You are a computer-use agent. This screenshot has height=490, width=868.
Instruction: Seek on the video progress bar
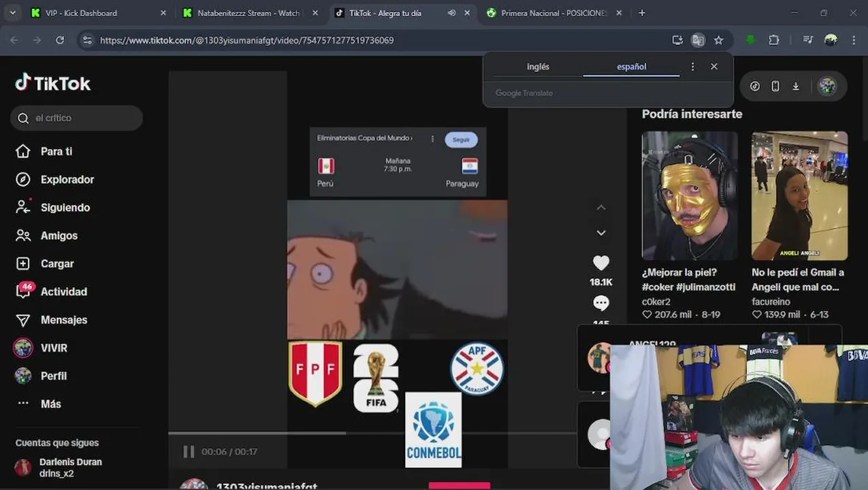(x=372, y=433)
